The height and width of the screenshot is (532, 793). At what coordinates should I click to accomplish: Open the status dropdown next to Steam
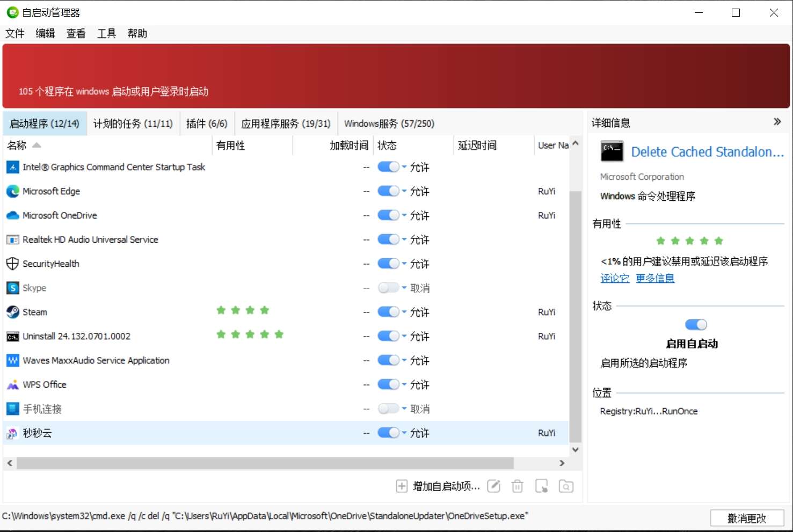(x=404, y=312)
